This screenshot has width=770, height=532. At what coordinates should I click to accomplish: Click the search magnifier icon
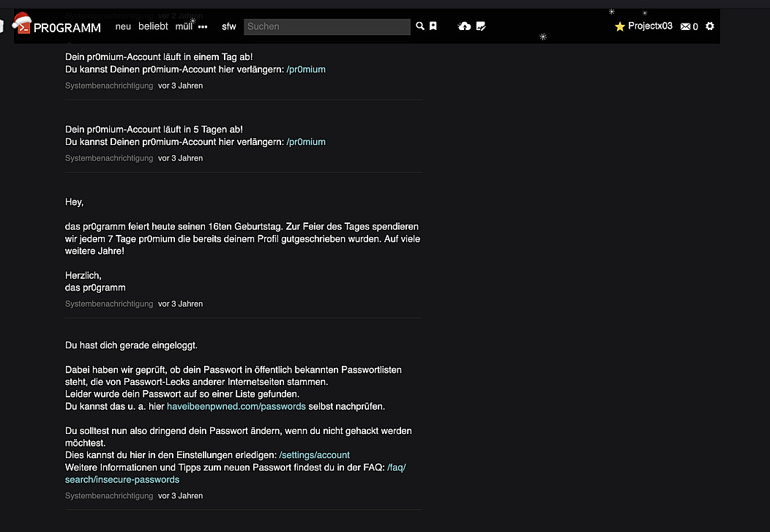pos(420,26)
